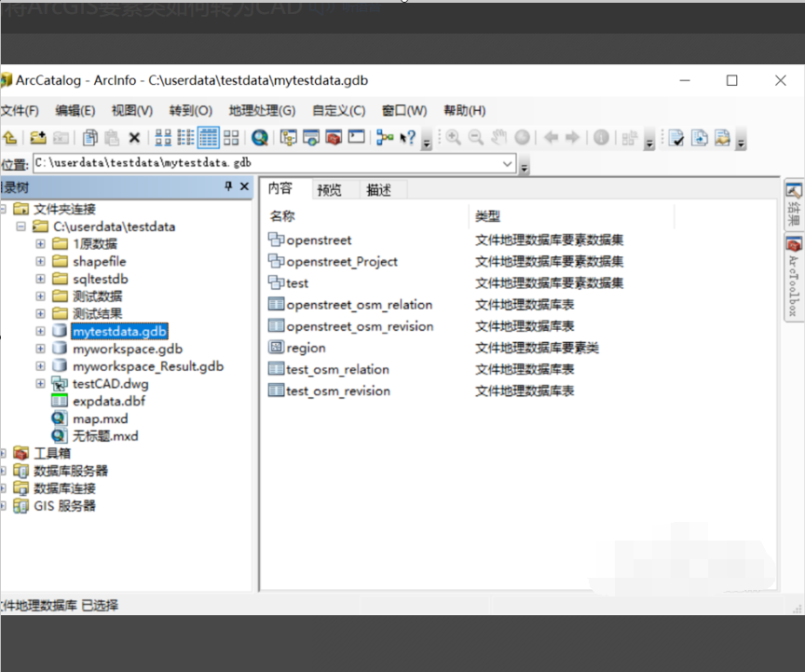805x672 pixels.
Task: Click the greyed Pan hand tool
Action: [x=498, y=138]
